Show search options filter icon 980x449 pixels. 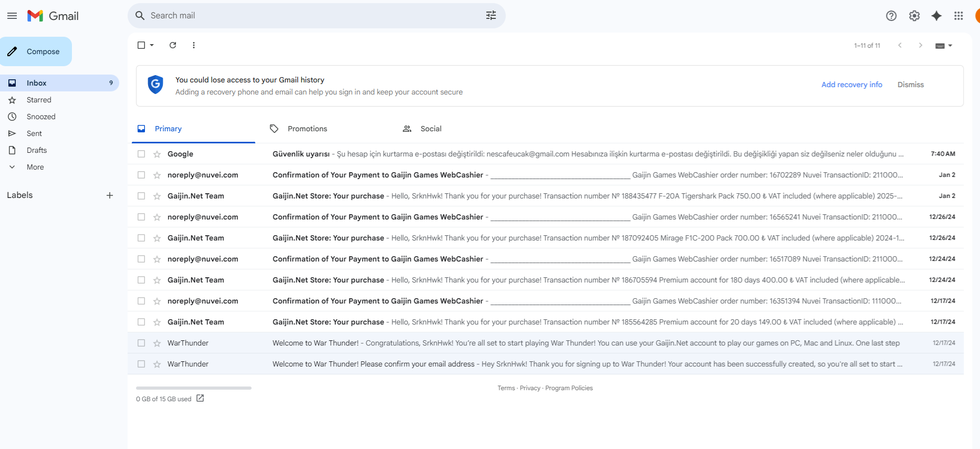click(491, 16)
